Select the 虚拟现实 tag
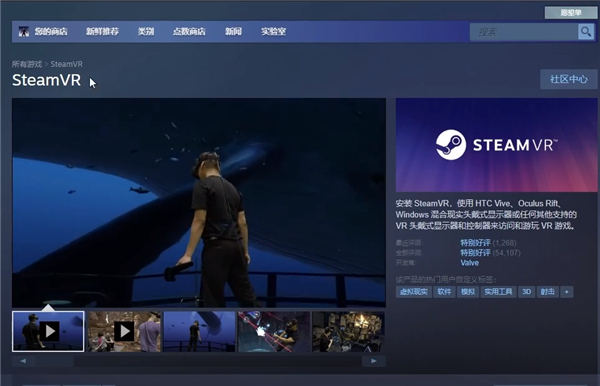 (x=414, y=292)
